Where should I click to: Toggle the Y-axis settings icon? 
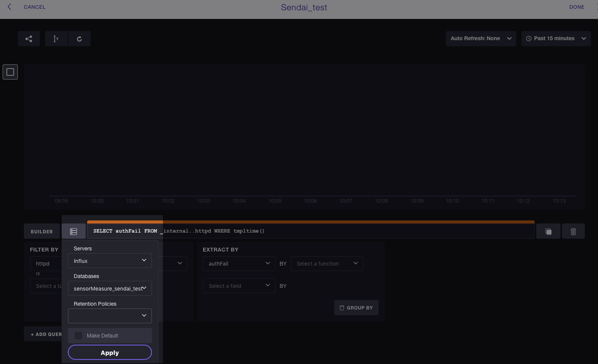56,39
